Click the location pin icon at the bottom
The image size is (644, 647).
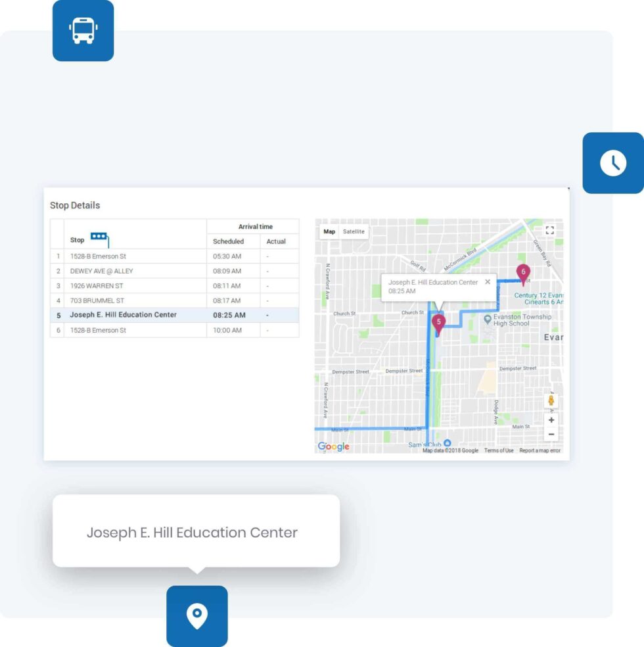pyautogui.click(x=197, y=615)
